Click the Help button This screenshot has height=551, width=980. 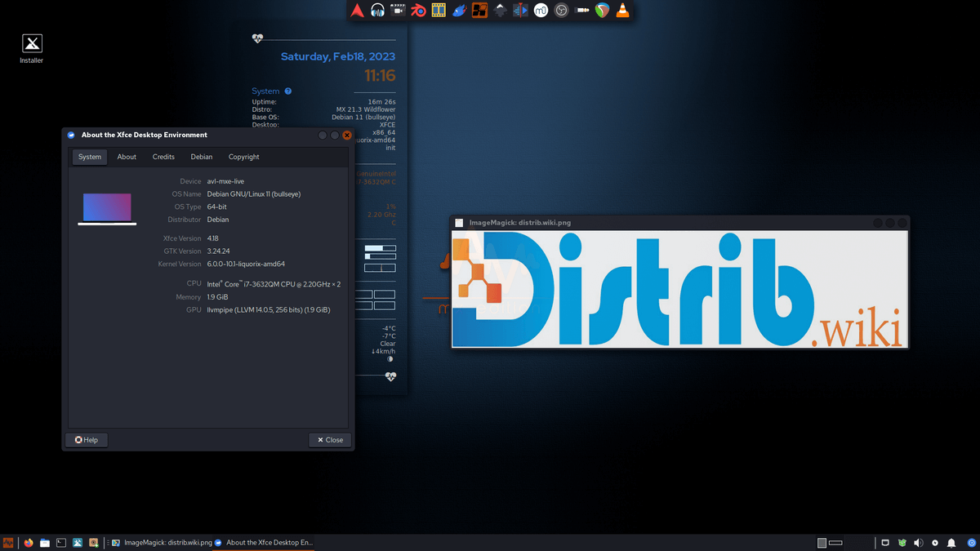point(87,440)
